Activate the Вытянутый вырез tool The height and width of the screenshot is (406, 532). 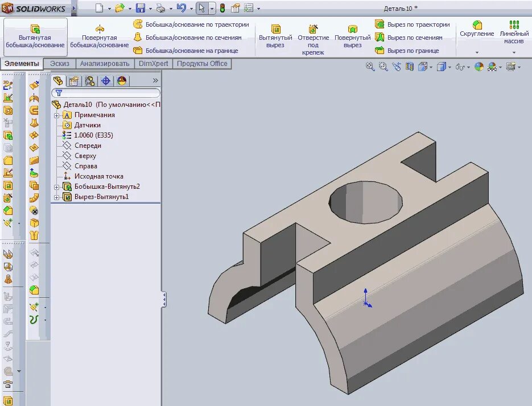click(275, 36)
